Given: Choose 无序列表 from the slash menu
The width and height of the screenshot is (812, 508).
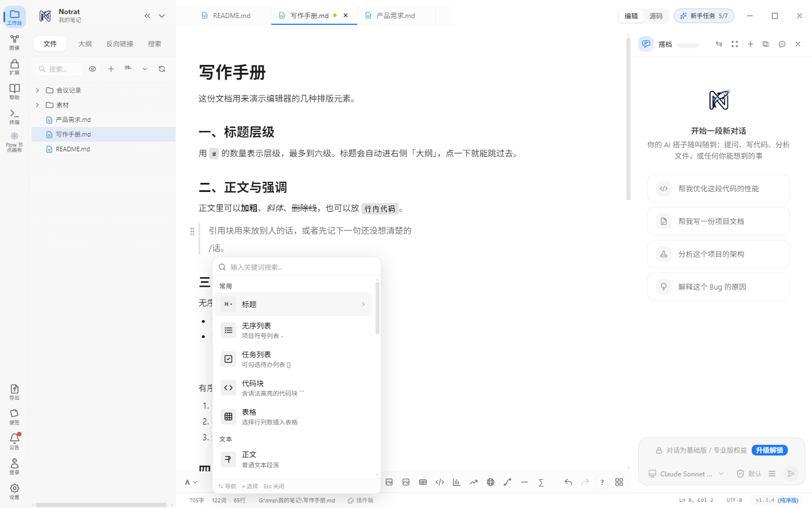Looking at the screenshot, I should point(293,330).
